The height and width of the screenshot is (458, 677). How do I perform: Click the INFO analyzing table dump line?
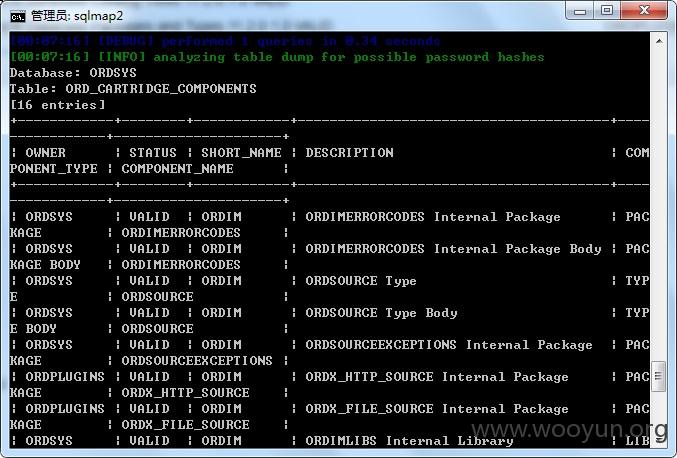(x=277, y=57)
